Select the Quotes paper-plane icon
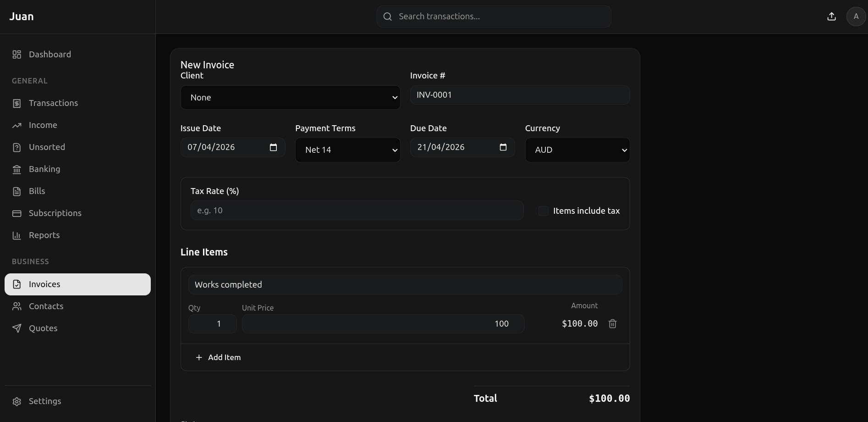This screenshot has height=422, width=868. (x=17, y=328)
